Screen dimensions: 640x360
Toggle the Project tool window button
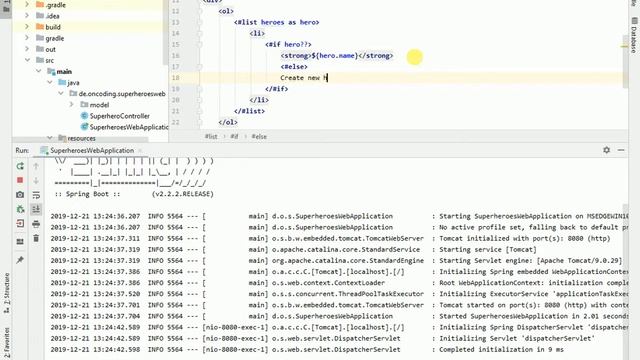click(x=6, y=8)
